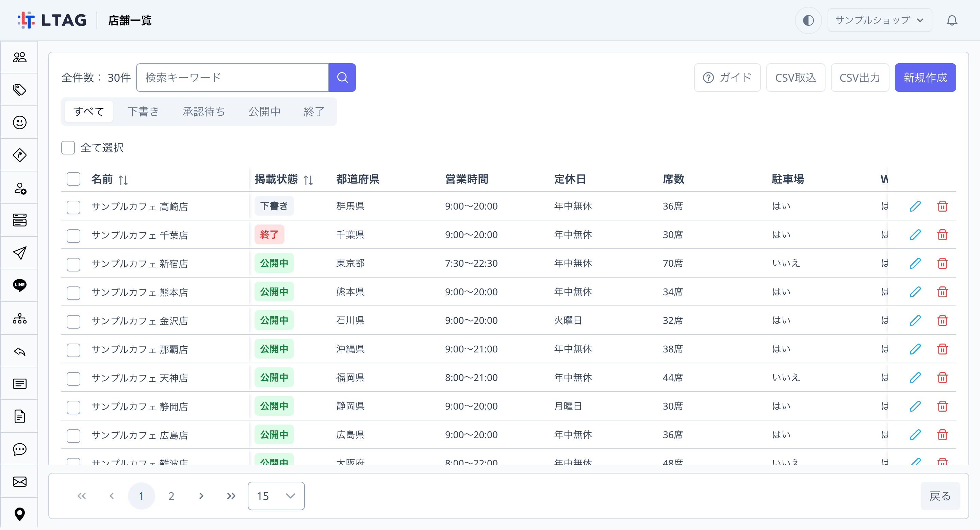Open the diamond arrow sidebar icon

19,155
